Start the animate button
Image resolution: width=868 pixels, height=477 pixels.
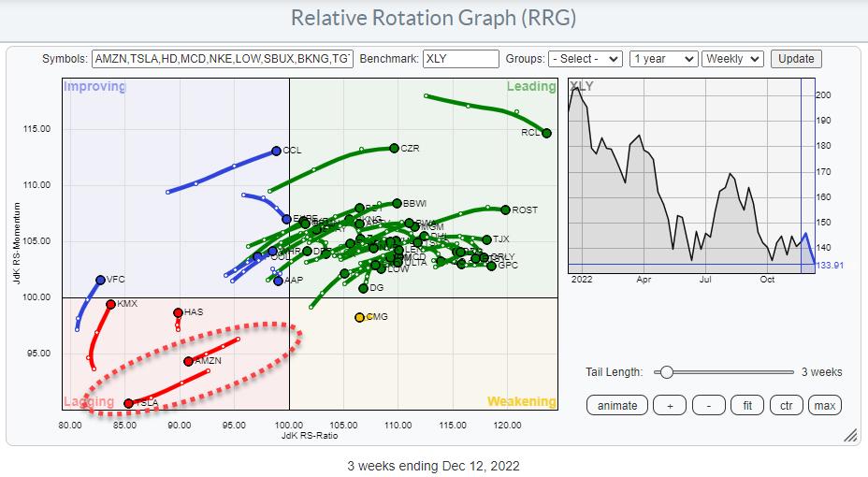tap(617, 405)
